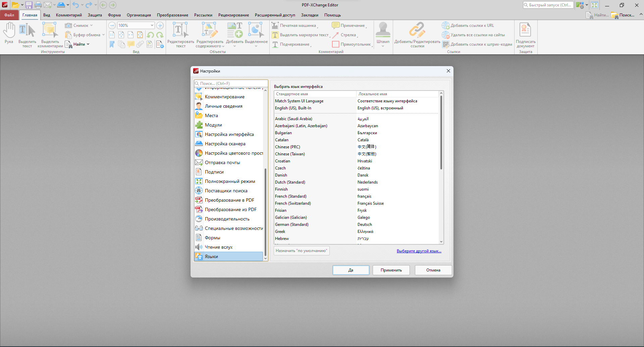Click the Undo arrow in title bar
Image resolution: width=644 pixels, height=347 pixels.
pos(75,5)
